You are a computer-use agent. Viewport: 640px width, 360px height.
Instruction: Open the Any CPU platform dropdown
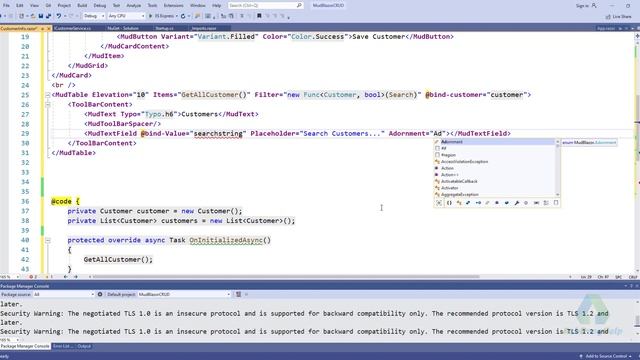coord(126,16)
